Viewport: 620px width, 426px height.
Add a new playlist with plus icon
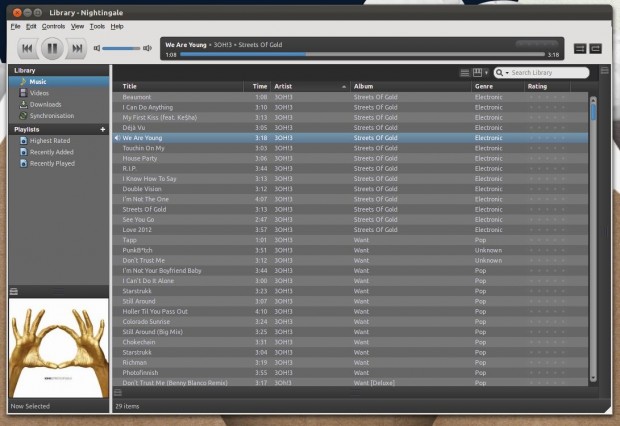click(x=103, y=129)
